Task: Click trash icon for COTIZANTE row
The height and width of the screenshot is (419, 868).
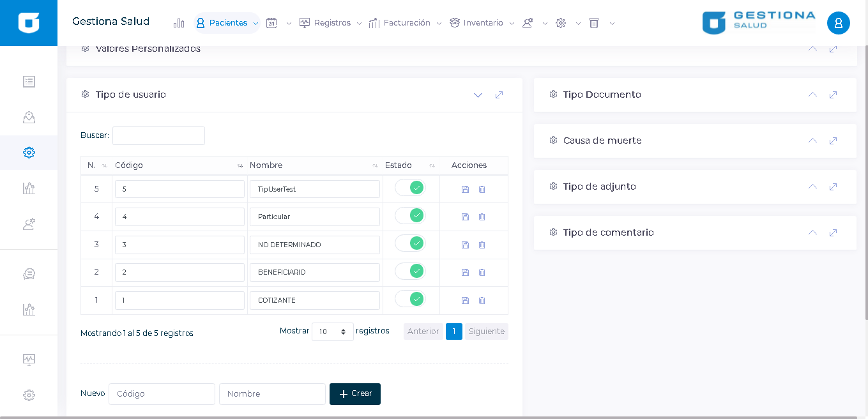Action: click(x=482, y=300)
